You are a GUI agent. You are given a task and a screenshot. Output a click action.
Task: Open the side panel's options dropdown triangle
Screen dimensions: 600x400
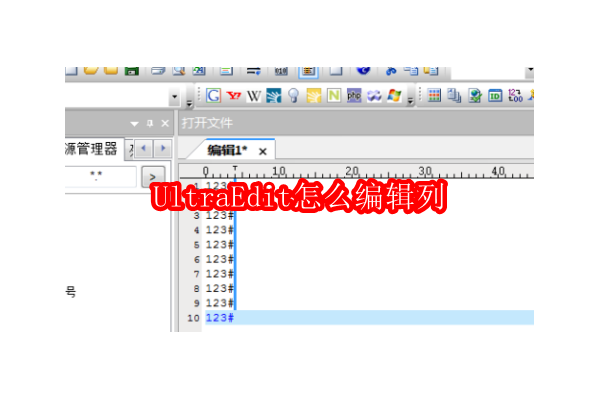click(x=134, y=124)
